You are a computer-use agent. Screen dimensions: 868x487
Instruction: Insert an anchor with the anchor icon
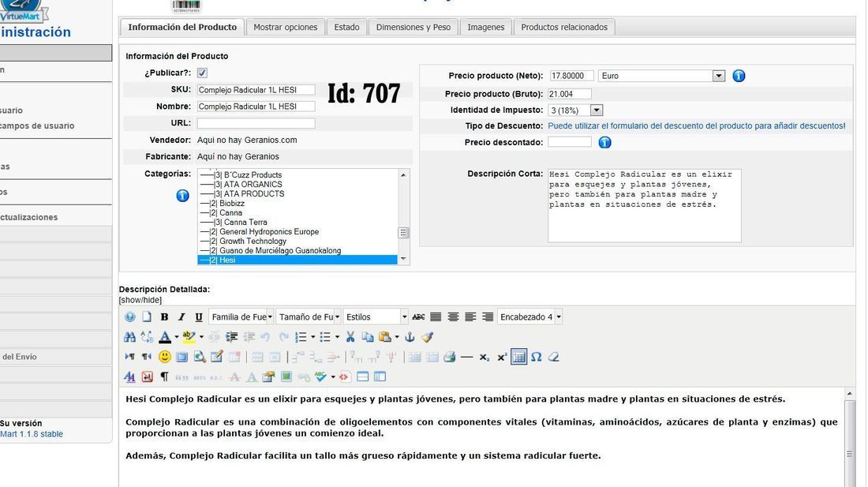410,337
